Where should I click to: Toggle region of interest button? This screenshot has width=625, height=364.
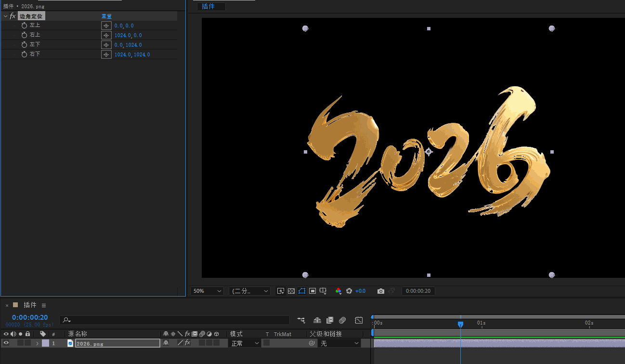pyautogui.click(x=312, y=291)
